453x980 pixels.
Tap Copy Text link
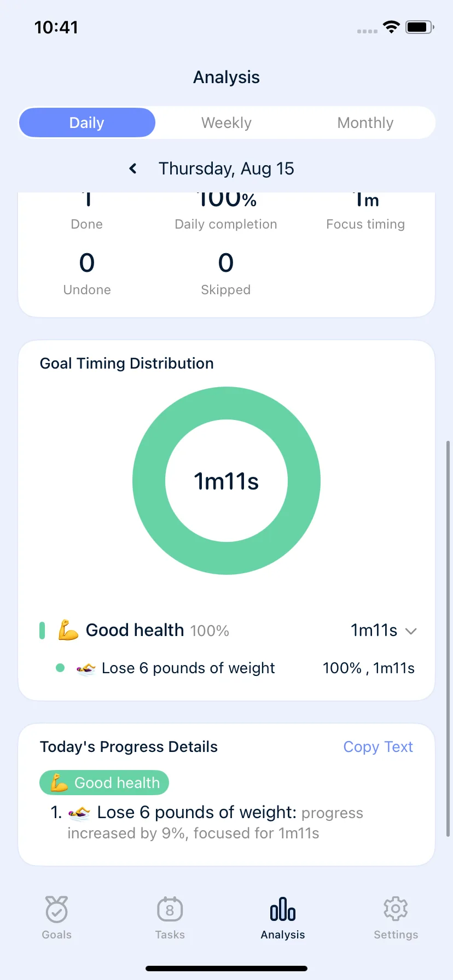[x=378, y=747]
